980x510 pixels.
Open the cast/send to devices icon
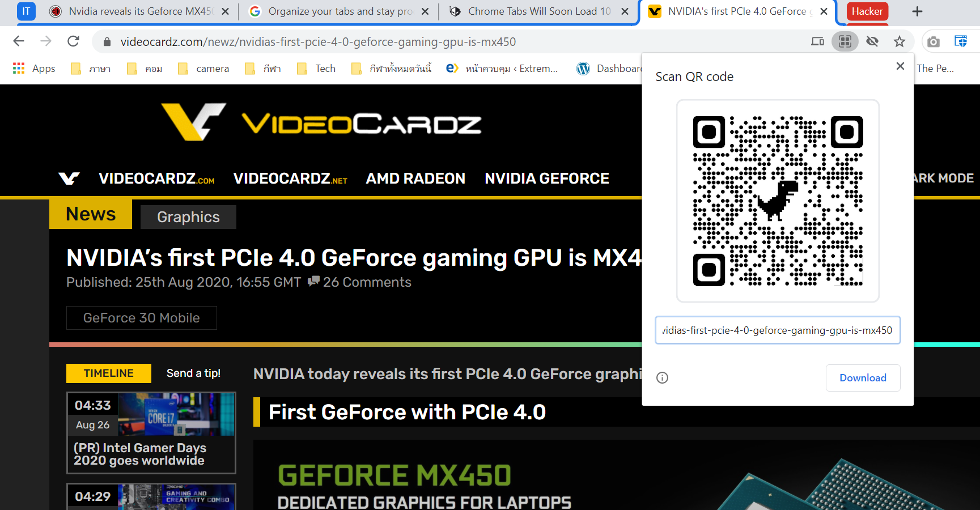pos(817,41)
